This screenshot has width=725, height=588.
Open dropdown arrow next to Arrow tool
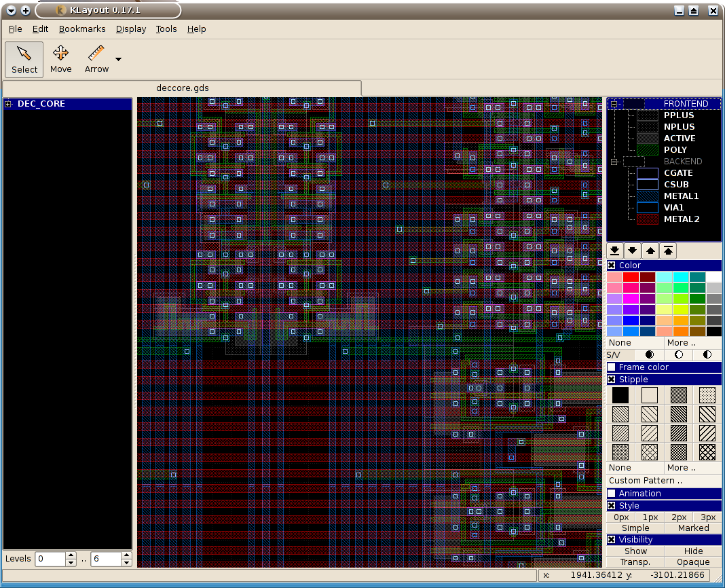pos(119,60)
